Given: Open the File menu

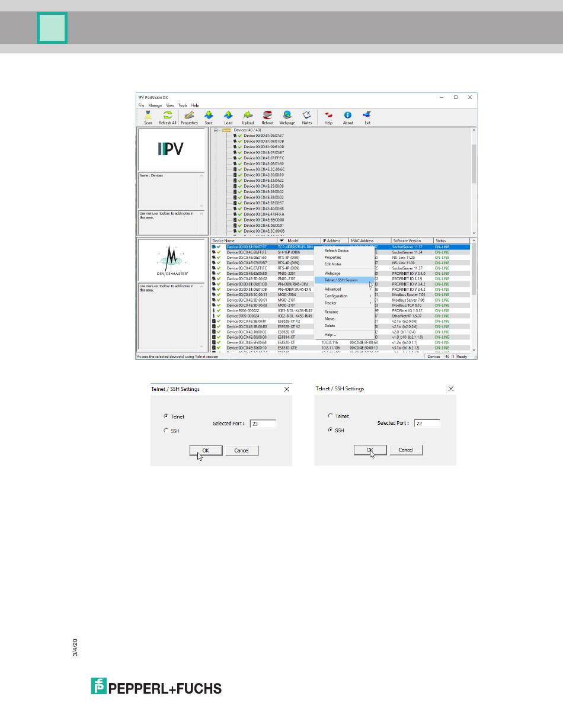Looking at the screenshot, I should click(x=141, y=105).
